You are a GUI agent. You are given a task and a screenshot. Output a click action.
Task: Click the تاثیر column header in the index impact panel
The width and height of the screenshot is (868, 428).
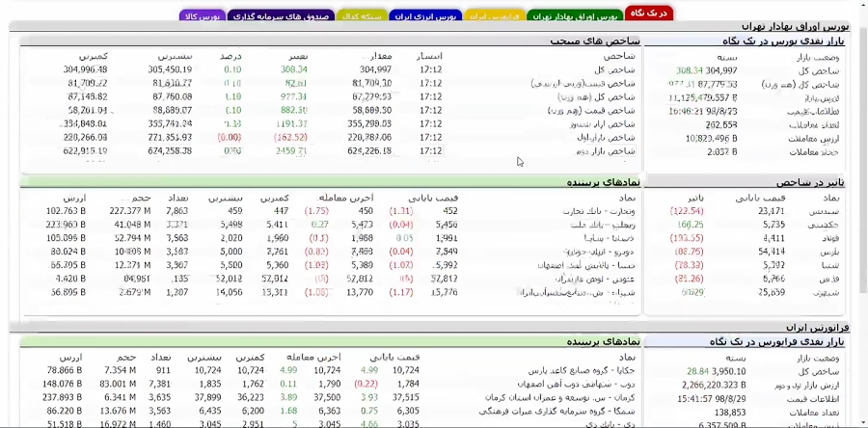tap(695, 198)
